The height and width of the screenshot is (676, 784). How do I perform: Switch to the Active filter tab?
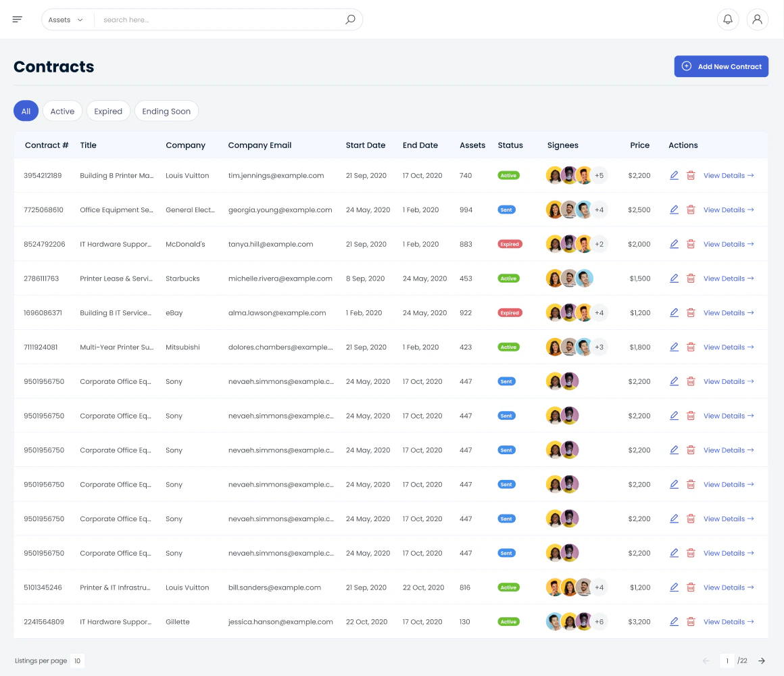coord(62,111)
